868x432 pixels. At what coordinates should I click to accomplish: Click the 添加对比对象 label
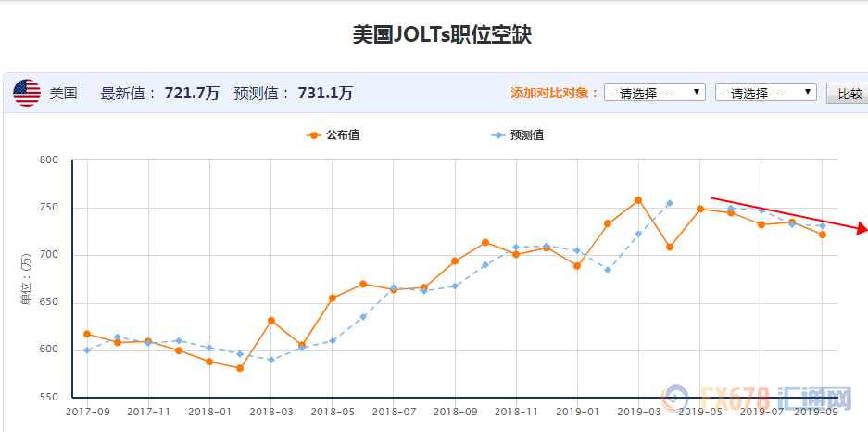555,93
